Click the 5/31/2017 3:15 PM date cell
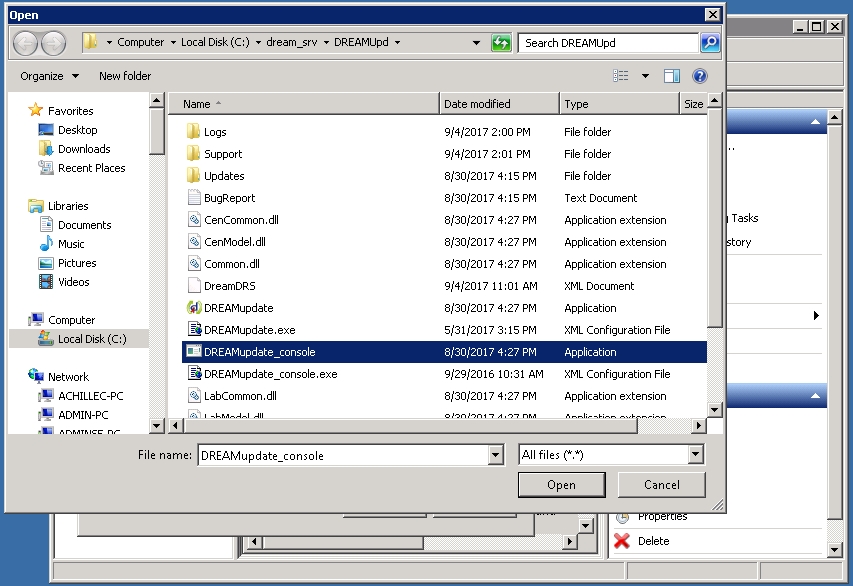The height and width of the screenshot is (586, 853). click(490, 330)
